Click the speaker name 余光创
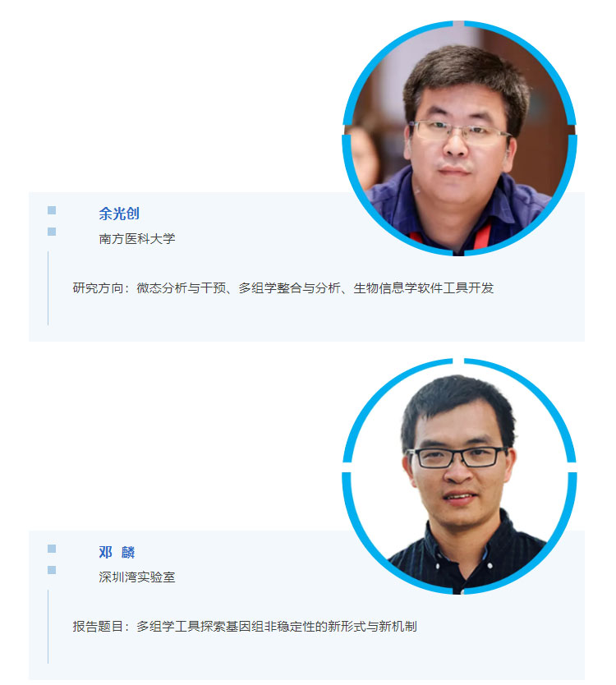 (x=119, y=214)
